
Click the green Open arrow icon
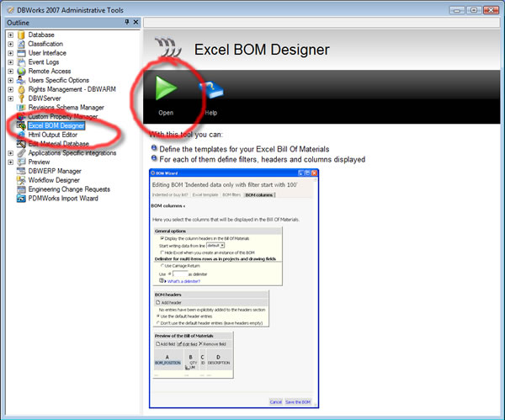166,88
